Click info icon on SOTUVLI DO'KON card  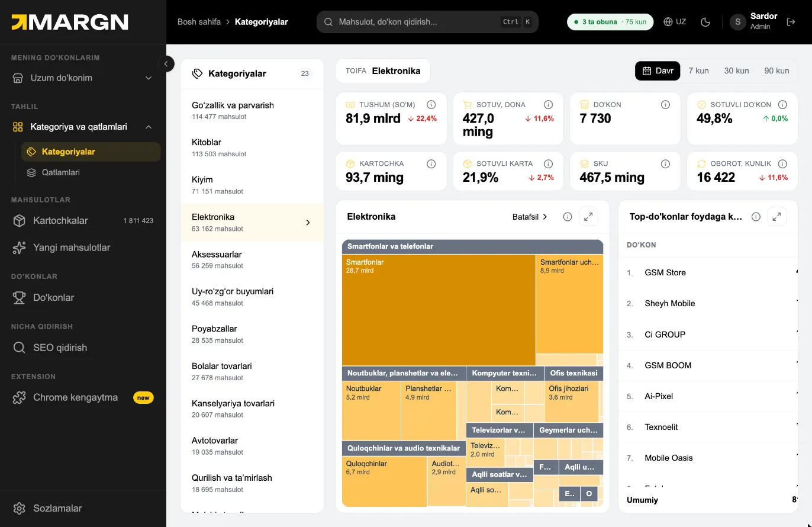(x=782, y=104)
